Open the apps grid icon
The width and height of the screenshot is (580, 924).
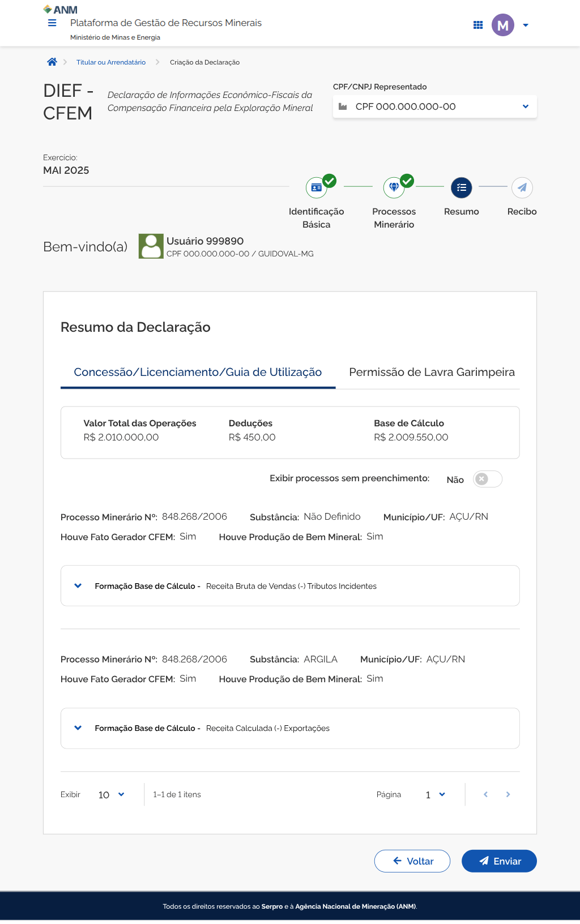pos(478,25)
